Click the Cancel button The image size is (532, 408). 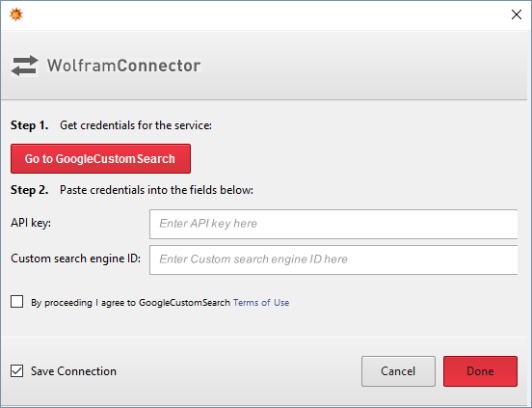tap(398, 371)
